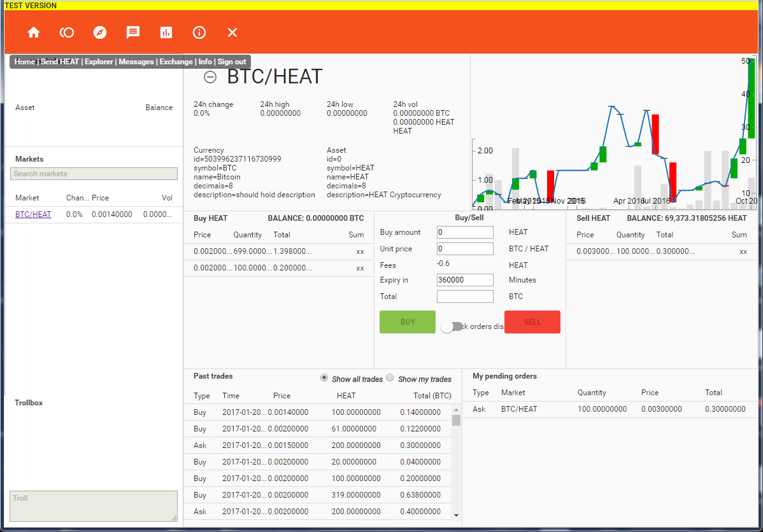
Task: Focus the Search markets field
Action: click(94, 174)
